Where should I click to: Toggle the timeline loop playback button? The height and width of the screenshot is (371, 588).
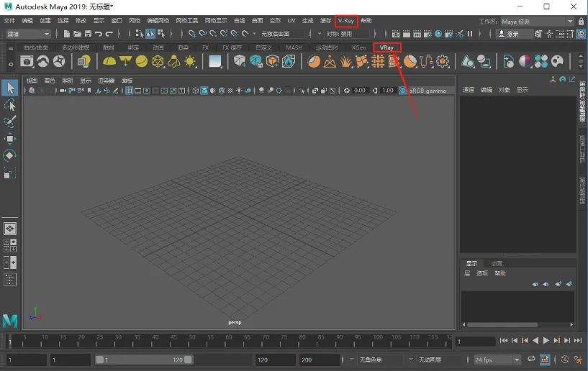pyautogui.click(x=531, y=359)
